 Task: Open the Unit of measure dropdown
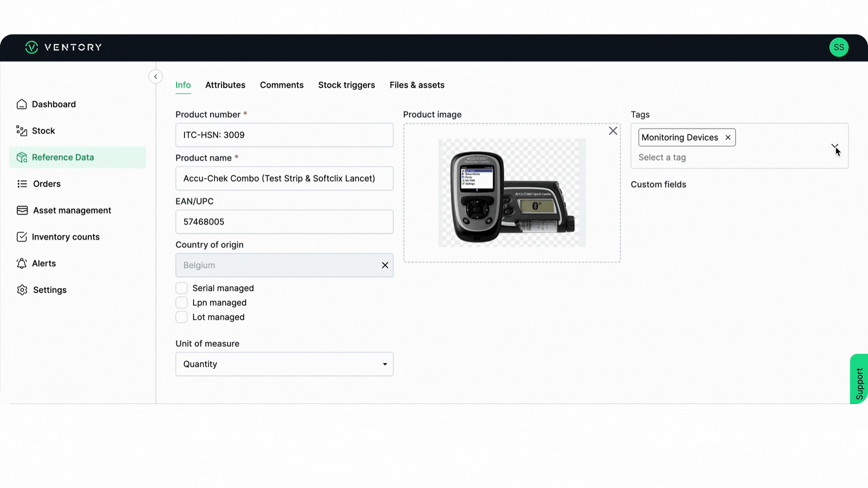coord(284,364)
